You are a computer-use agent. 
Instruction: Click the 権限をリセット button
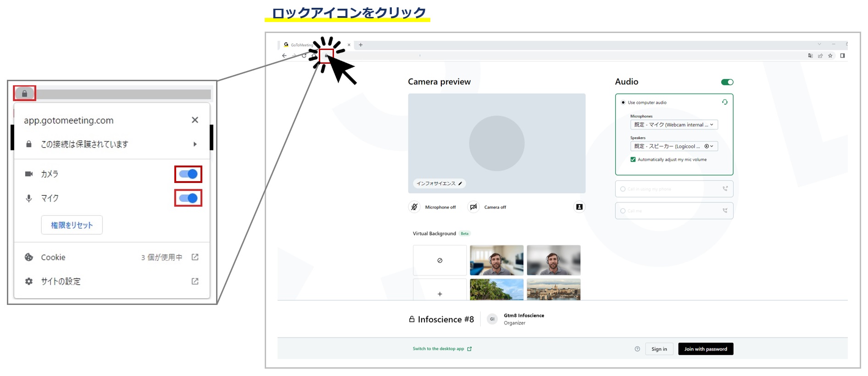coord(72,225)
